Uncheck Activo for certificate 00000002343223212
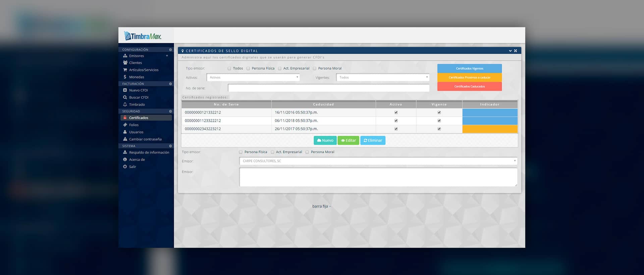 point(396,129)
